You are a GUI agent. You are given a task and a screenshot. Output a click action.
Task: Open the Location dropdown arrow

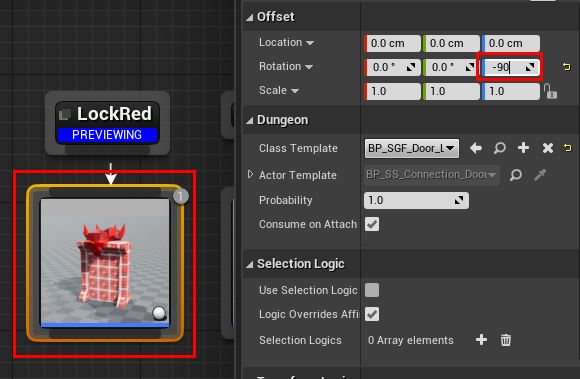310,43
